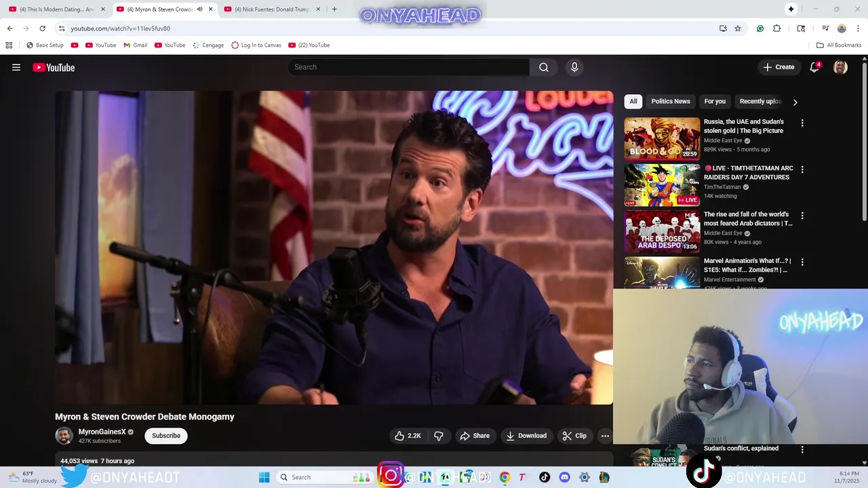The image size is (868, 488).
Task: Open options for feared Arab dictators video
Action: click(x=802, y=216)
